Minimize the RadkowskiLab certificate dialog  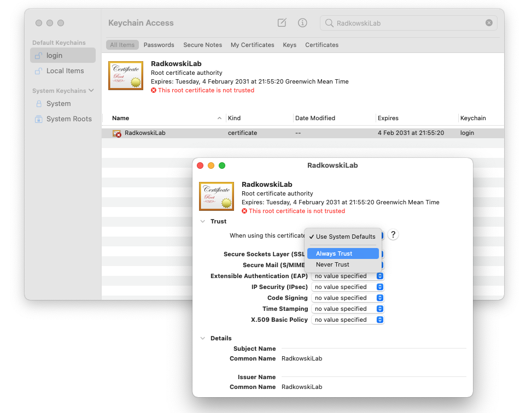(211, 166)
